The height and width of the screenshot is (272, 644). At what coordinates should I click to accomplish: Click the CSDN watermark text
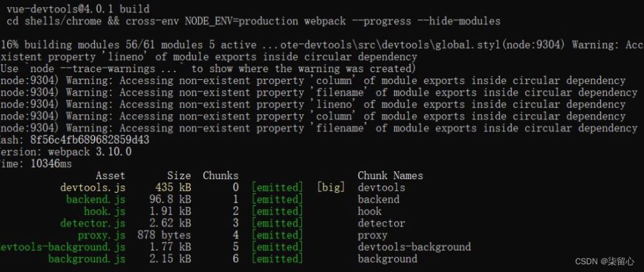(605, 262)
